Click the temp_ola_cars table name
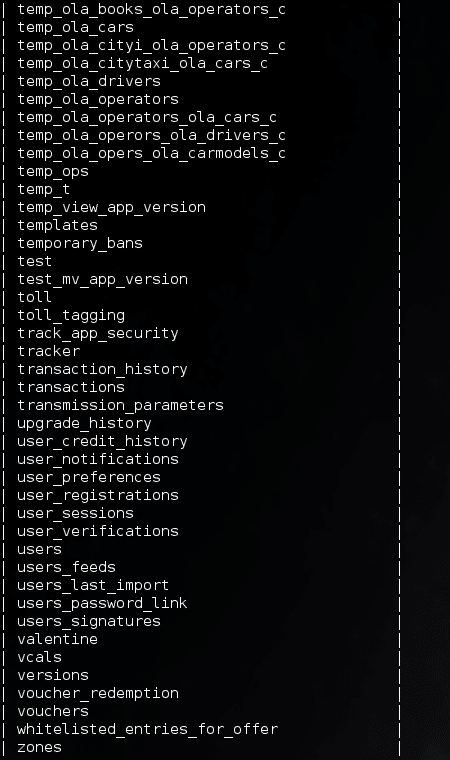The image size is (450, 760). 75,28
